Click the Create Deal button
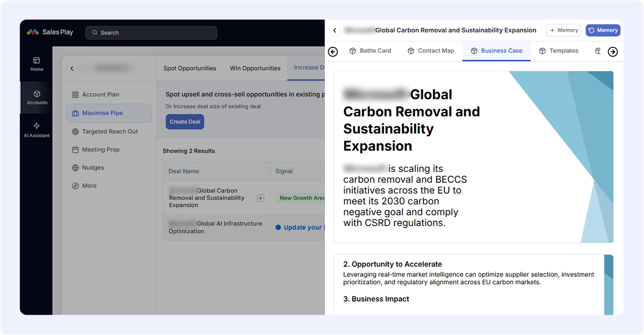 point(185,122)
